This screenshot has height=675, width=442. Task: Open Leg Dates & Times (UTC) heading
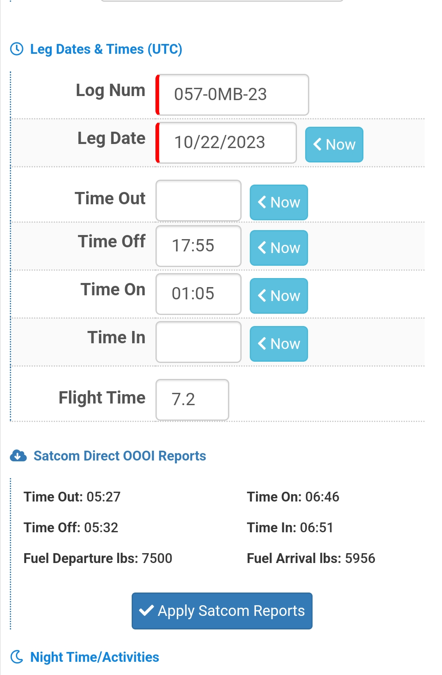coord(106,49)
